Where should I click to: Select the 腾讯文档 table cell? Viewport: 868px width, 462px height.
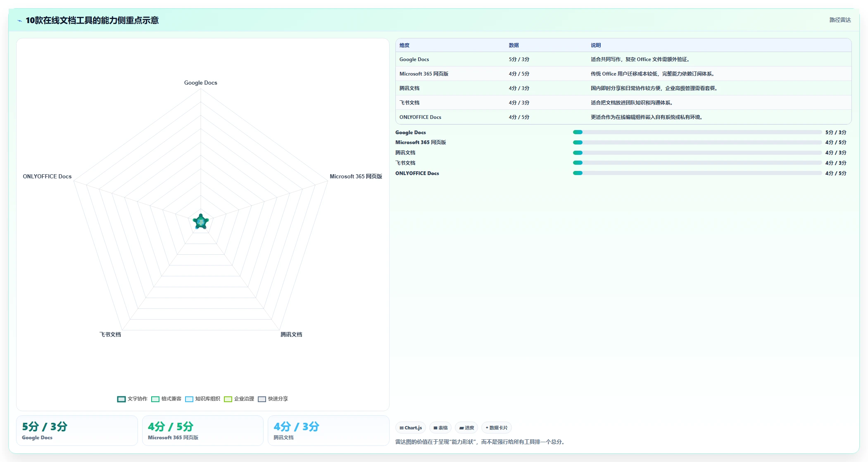point(409,88)
